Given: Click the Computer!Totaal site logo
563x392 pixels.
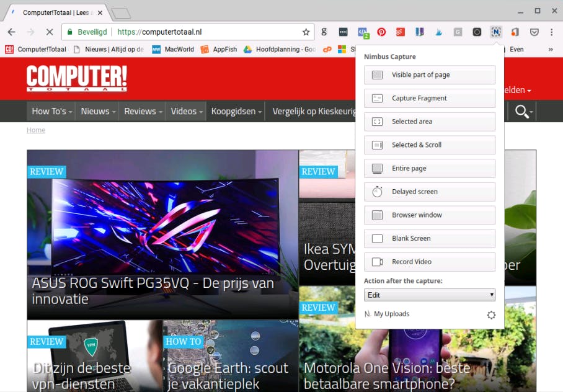Looking at the screenshot, I should (x=76, y=78).
